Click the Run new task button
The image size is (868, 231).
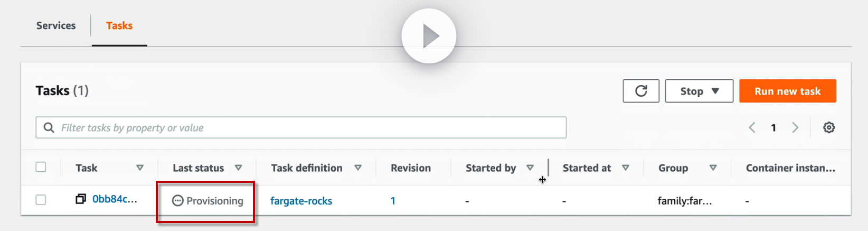tap(787, 91)
